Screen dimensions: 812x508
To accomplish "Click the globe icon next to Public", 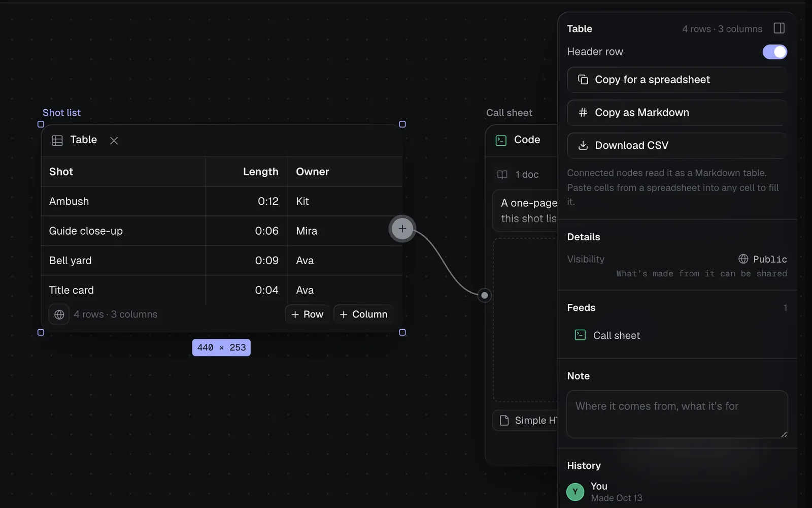I will 743,259.
